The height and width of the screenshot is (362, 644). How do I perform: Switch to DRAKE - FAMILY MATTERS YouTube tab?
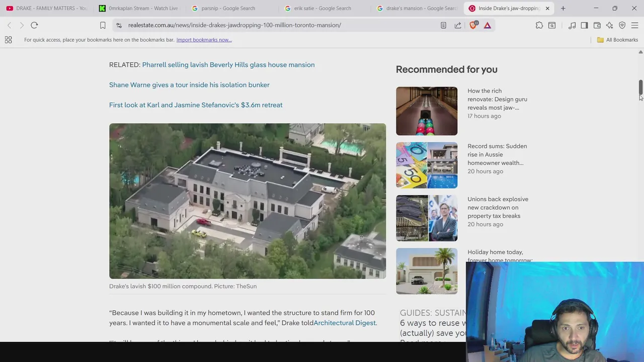point(46,8)
